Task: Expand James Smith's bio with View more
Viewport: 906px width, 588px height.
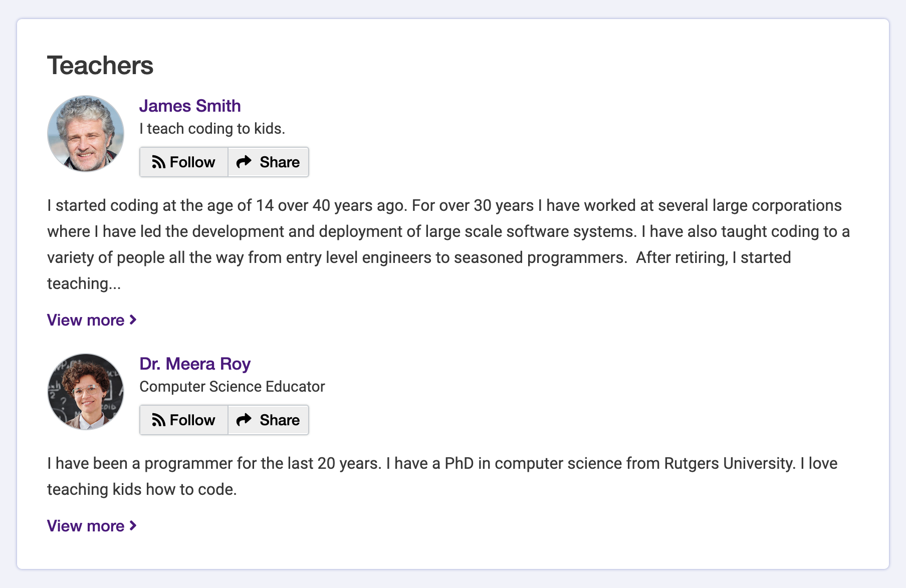Action: tap(86, 320)
